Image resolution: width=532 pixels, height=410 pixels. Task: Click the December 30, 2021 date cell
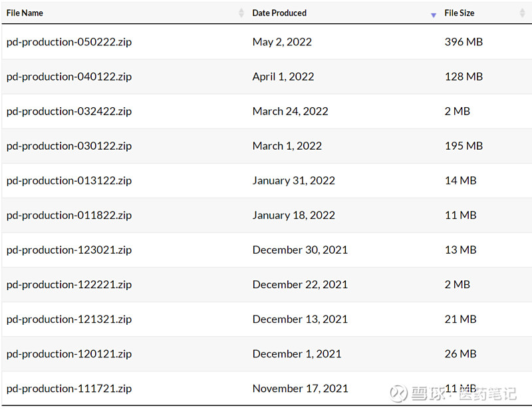pos(300,250)
